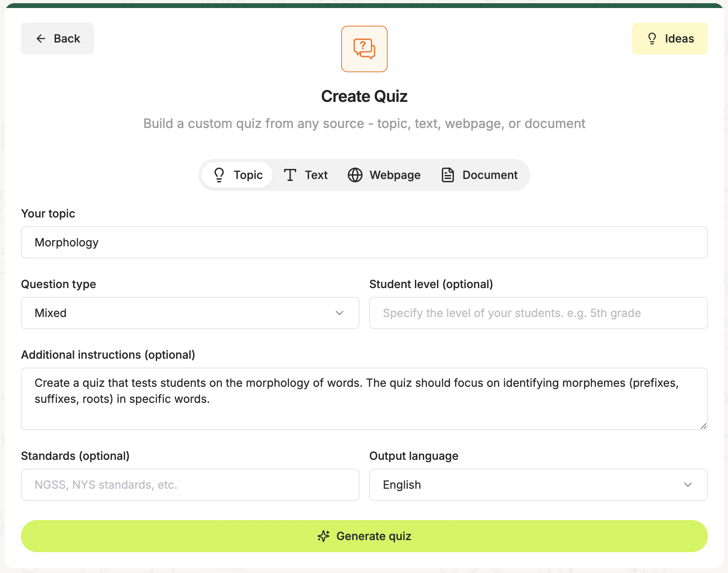
Task: Click the Create Quiz heading
Action: pos(364,96)
